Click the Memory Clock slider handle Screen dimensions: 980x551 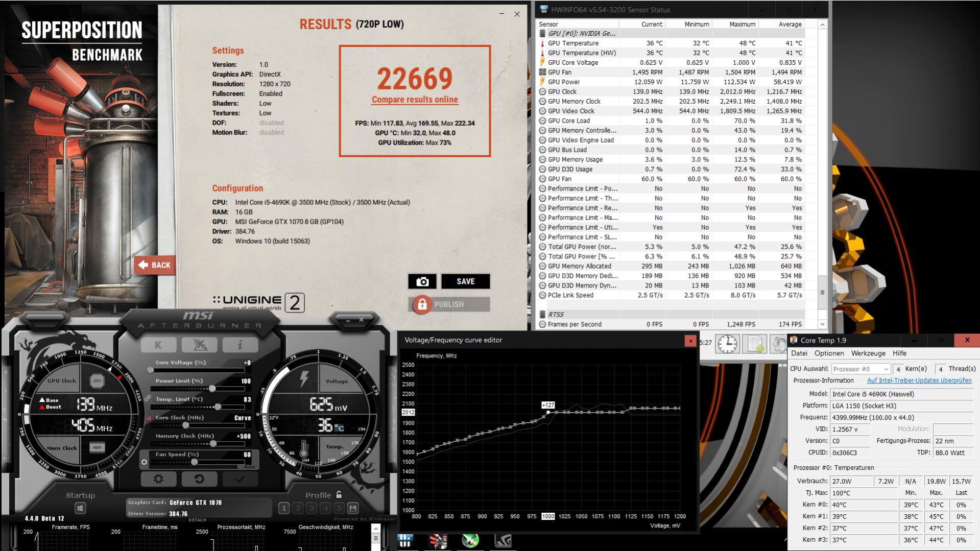tap(213, 444)
